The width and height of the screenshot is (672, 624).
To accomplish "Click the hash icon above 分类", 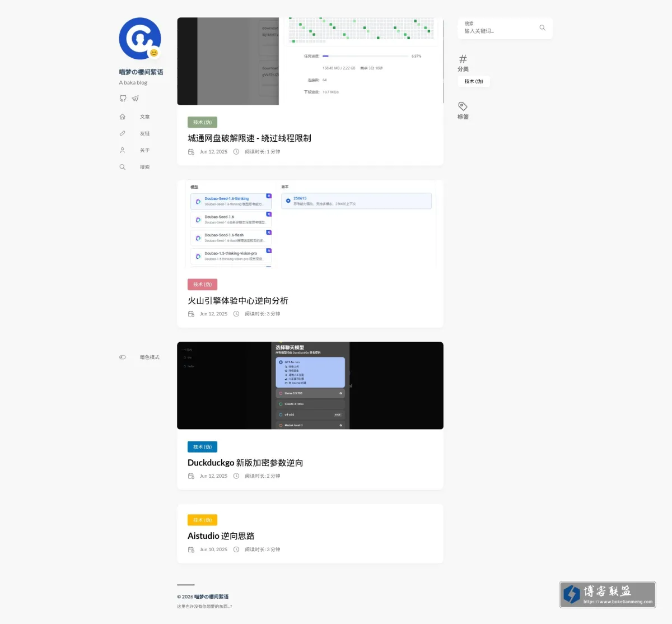I will [463, 59].
